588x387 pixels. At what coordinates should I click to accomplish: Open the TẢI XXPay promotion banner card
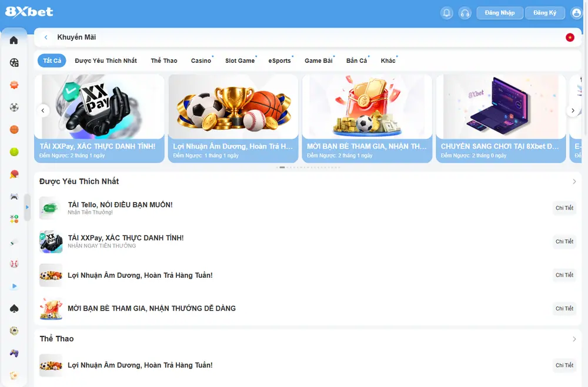pyautogui.click(x=99, y=119)
